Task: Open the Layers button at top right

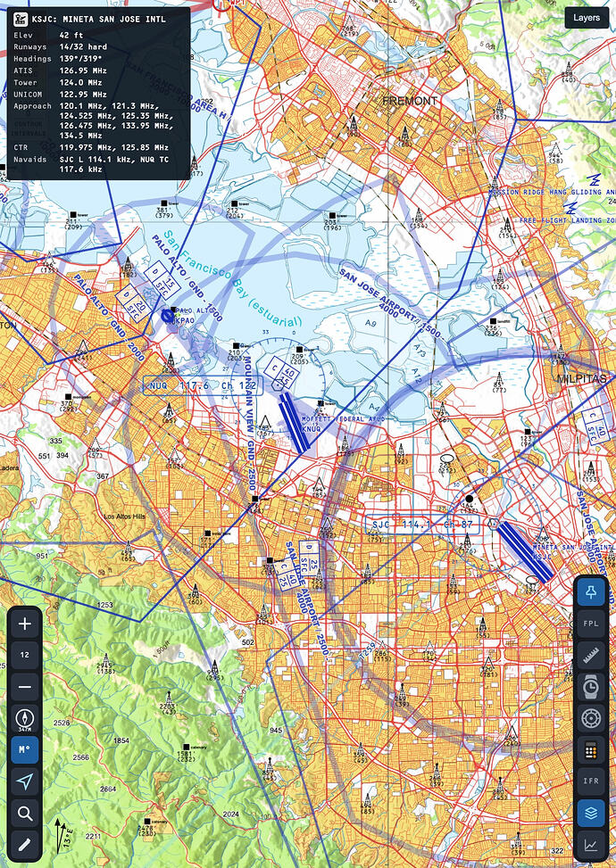Action: coord(587,18)
